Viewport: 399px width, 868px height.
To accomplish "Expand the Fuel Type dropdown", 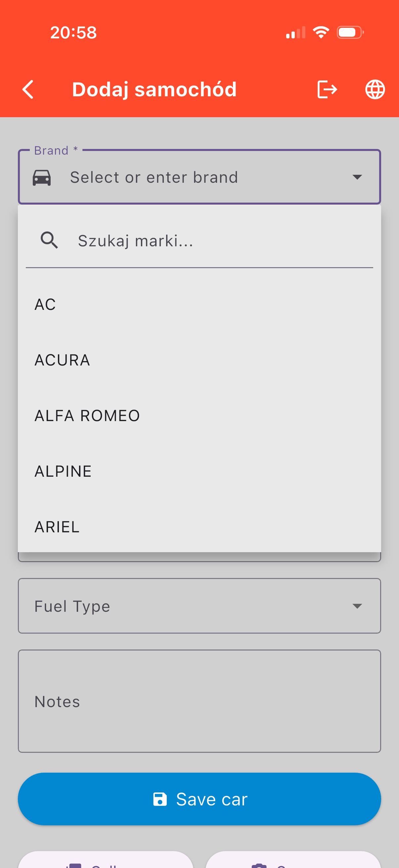I will tap(199, 606).
